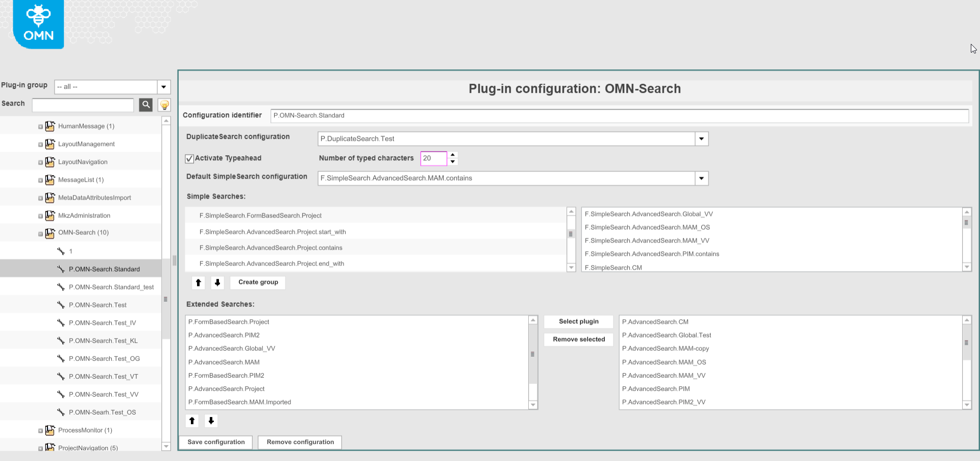Select the wrench icon for P.OMN-Search.Standard
Image resolution: width=980 pixels, height=461 pixels.
[x=61, y=269]
